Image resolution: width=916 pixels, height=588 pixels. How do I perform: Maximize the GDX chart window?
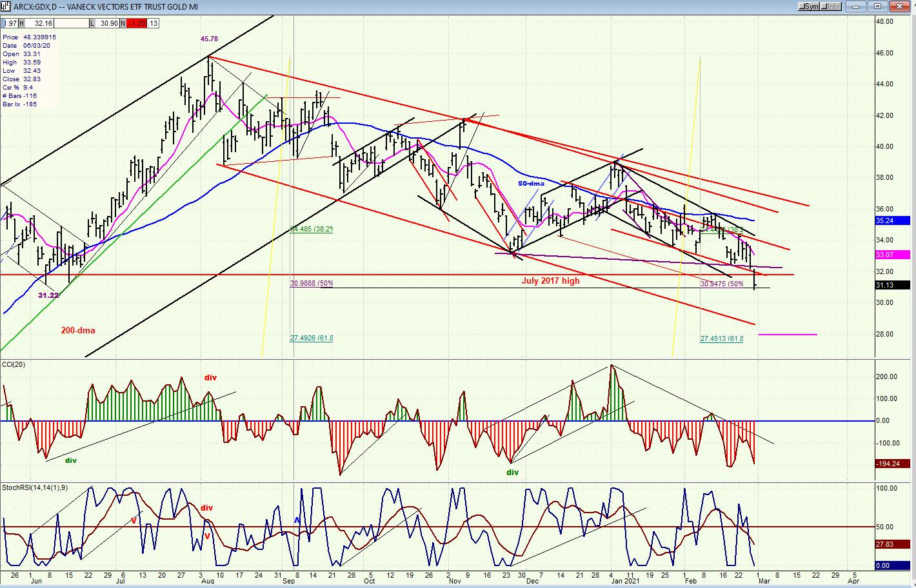pos(878,6)
